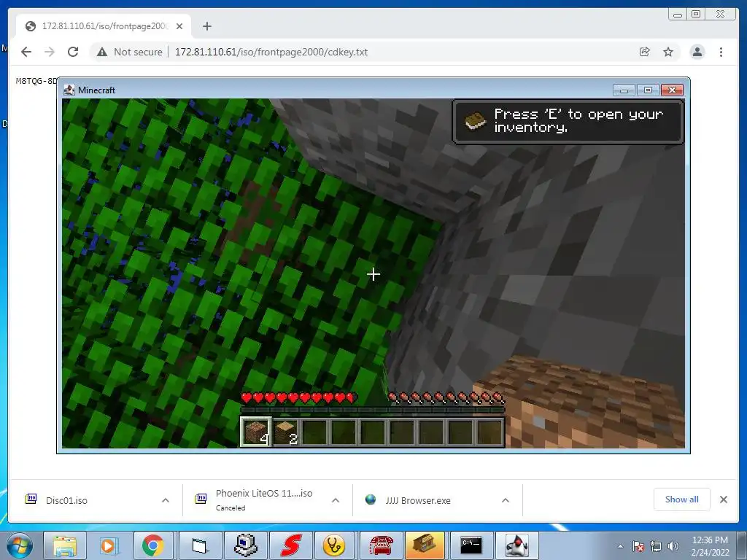Click the Minecraft title bar icon
The image size is (747, 560).
click(69, 90)
